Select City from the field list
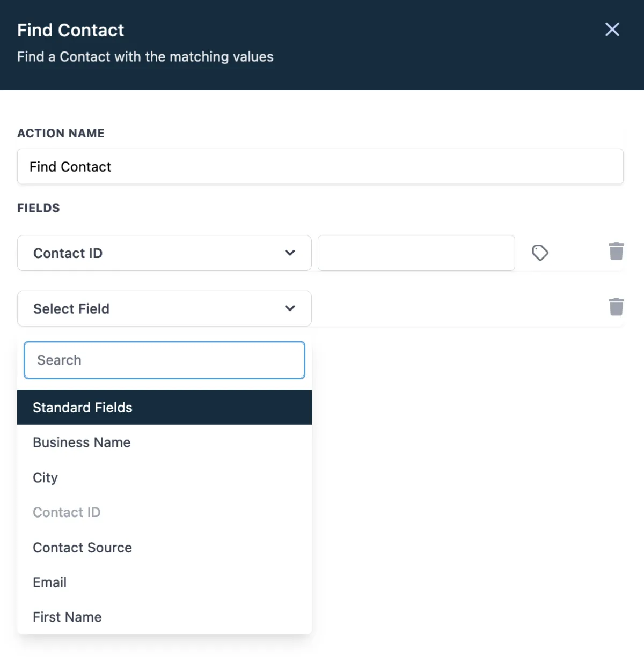644x657 pixels. point(45,477)
